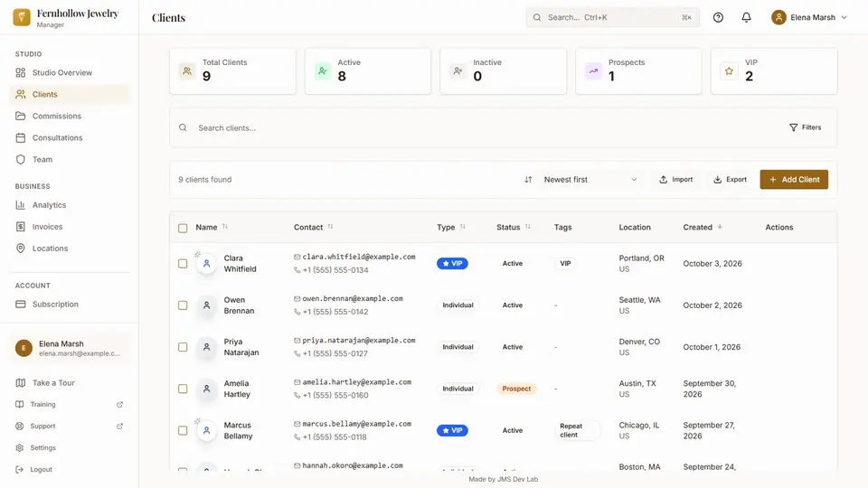This screenshot has height=488, width=868.
Task: Click the Add Client button
Action: tap(794, 179)
